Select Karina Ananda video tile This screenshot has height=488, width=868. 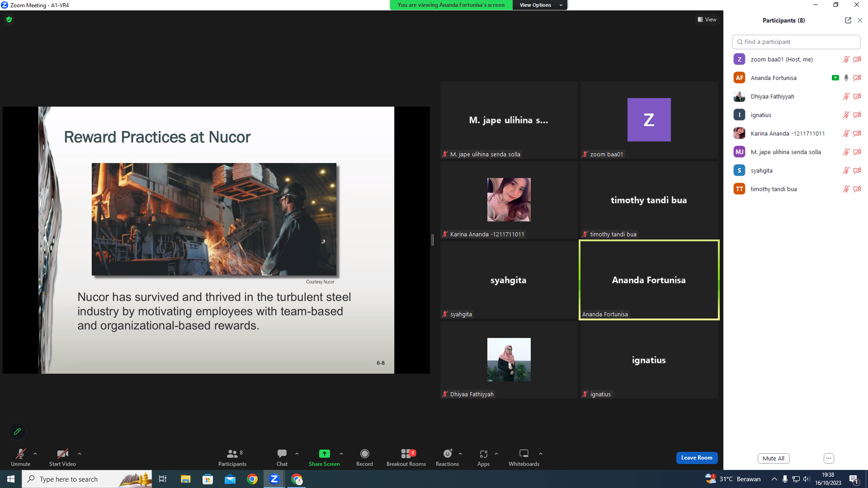click(x=509, y=200)
